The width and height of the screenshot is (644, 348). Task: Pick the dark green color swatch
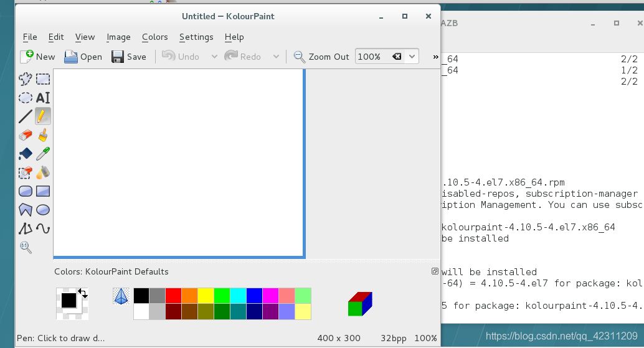tap(222, 311)
